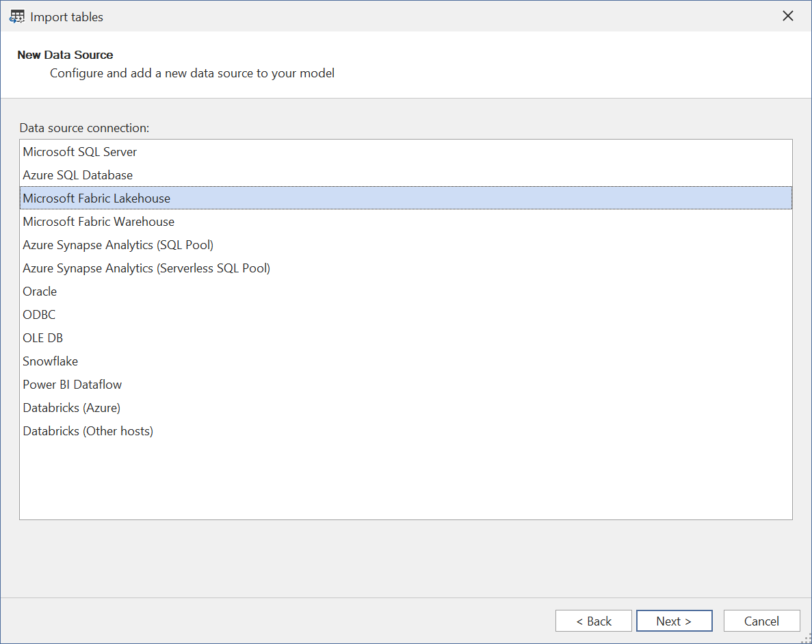Close the Import tables dialog
This screenshot has height=644, width=812.
tap(787, 16)
